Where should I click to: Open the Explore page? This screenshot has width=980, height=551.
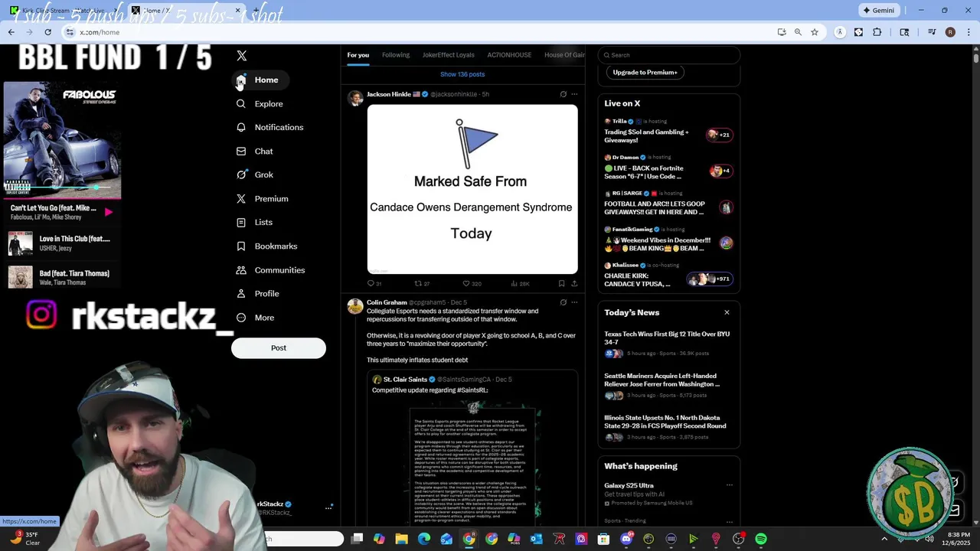click(x=260, y=103)
